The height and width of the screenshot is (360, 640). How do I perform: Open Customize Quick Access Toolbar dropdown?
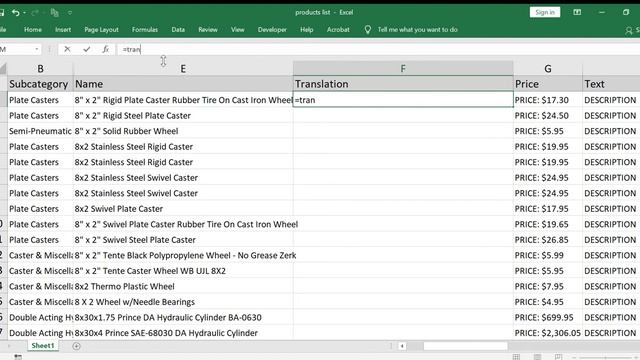pos(70,13)
